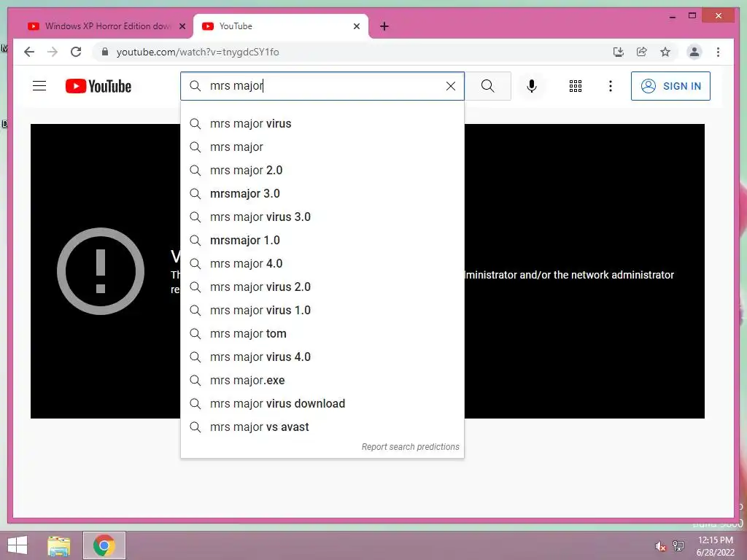Close the Windows XP Horror Edition tab
Image resolution: width=747 pixels, height=560 pixels.
[182, 26]
